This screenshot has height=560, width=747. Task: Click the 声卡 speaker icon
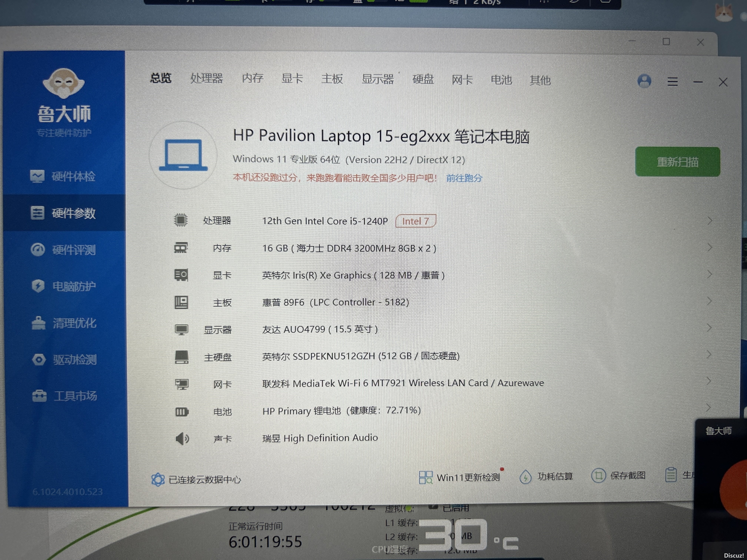pyautogui.click(x=182, y=439)
